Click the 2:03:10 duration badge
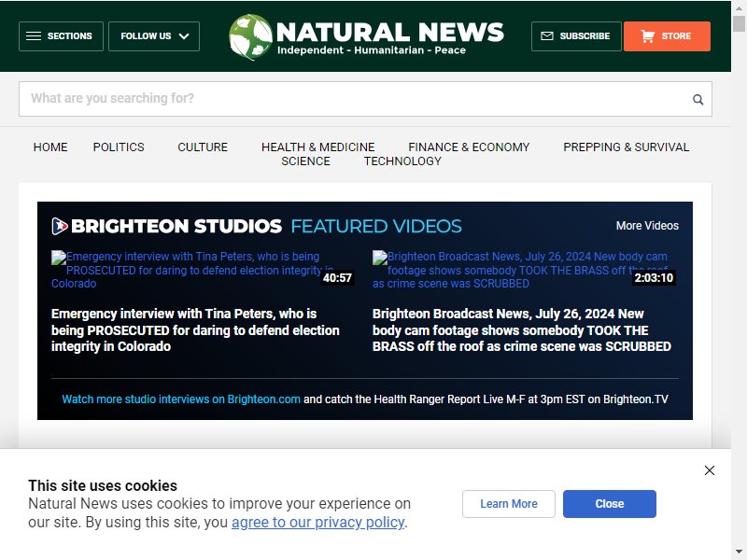747x560 pixels. click(x=654, y=277)
